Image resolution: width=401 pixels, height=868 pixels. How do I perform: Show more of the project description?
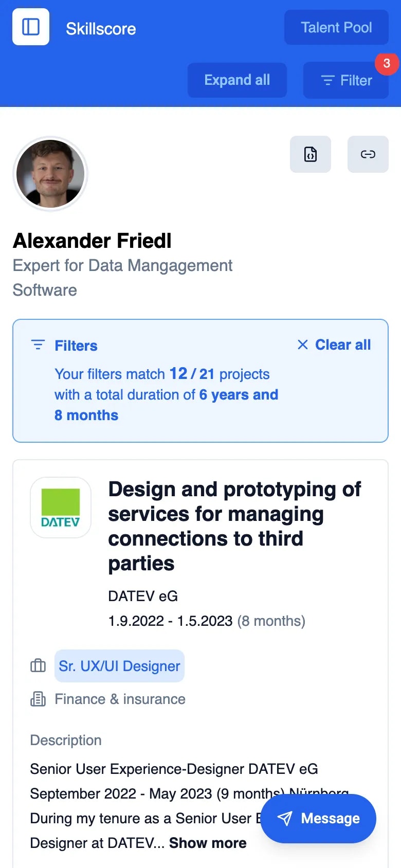[x=208, y=843]
